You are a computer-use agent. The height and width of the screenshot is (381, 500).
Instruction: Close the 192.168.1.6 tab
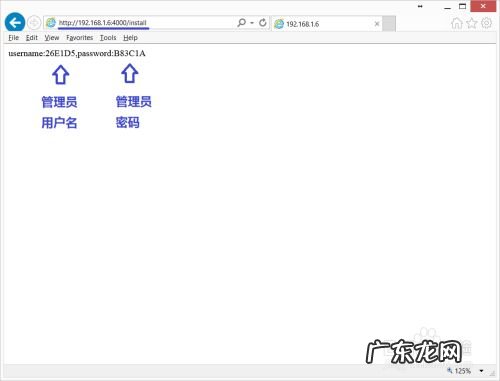pyautogui.click(x=377, y=24)
